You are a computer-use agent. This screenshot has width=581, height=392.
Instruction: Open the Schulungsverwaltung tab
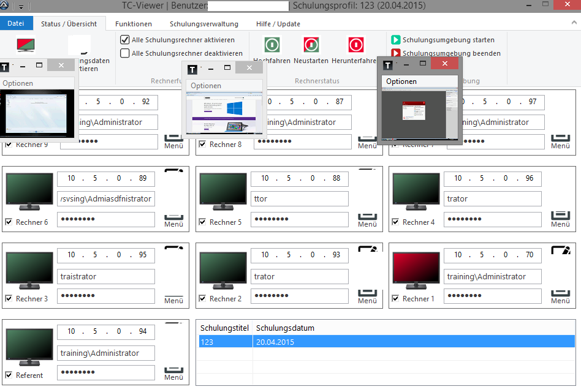coord(204,24)
